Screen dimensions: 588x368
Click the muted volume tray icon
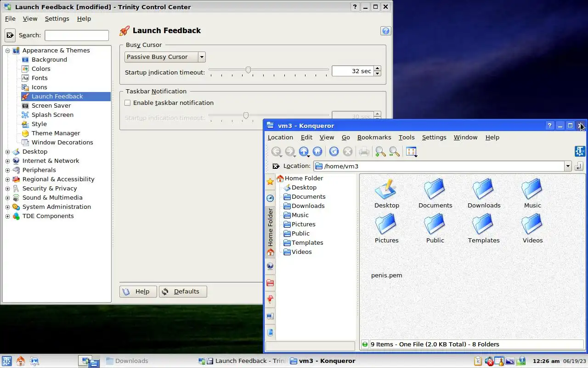489,361
